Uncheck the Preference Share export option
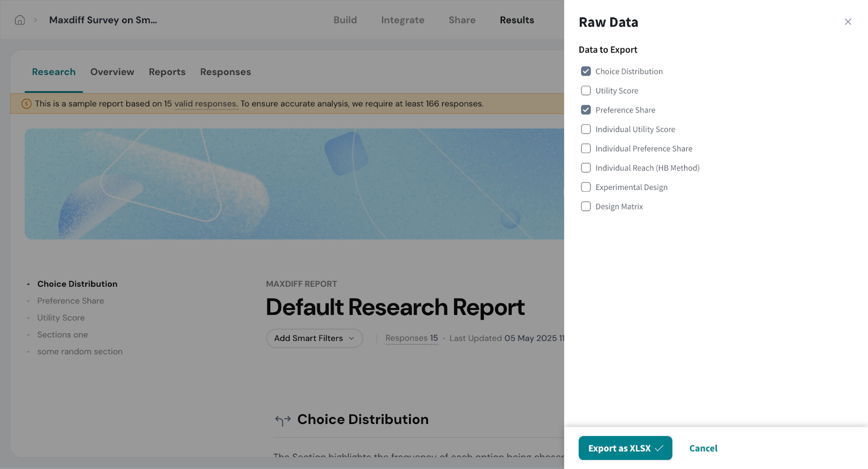868x469 pixels. (586, 110)
